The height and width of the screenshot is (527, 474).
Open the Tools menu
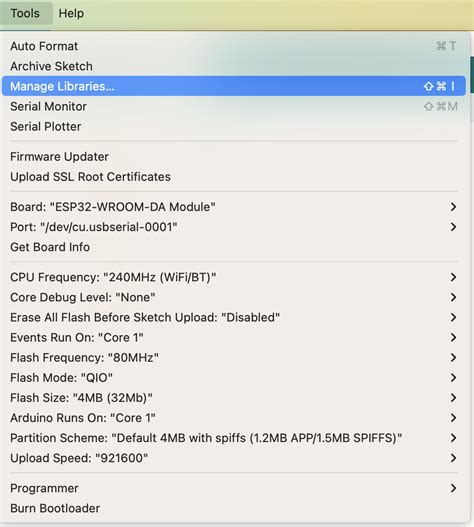pos(26,13)
